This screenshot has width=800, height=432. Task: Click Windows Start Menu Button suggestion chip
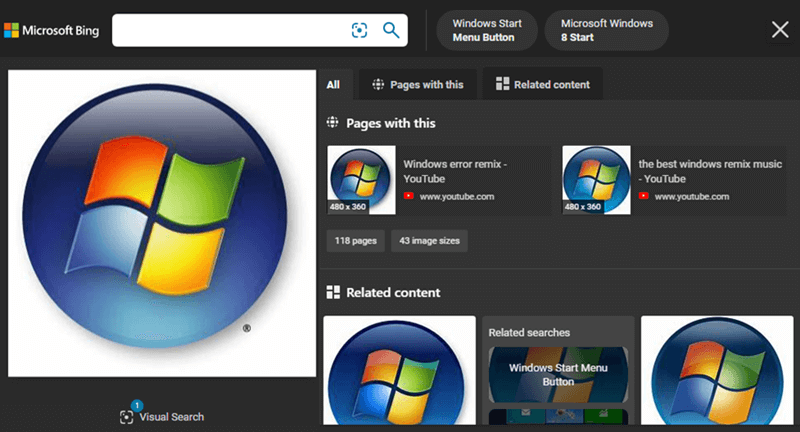[x=485, y=30]
